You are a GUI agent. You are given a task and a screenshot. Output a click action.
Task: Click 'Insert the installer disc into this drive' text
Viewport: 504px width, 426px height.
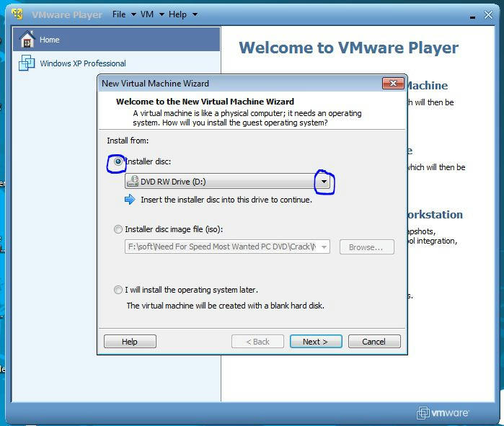226,200
